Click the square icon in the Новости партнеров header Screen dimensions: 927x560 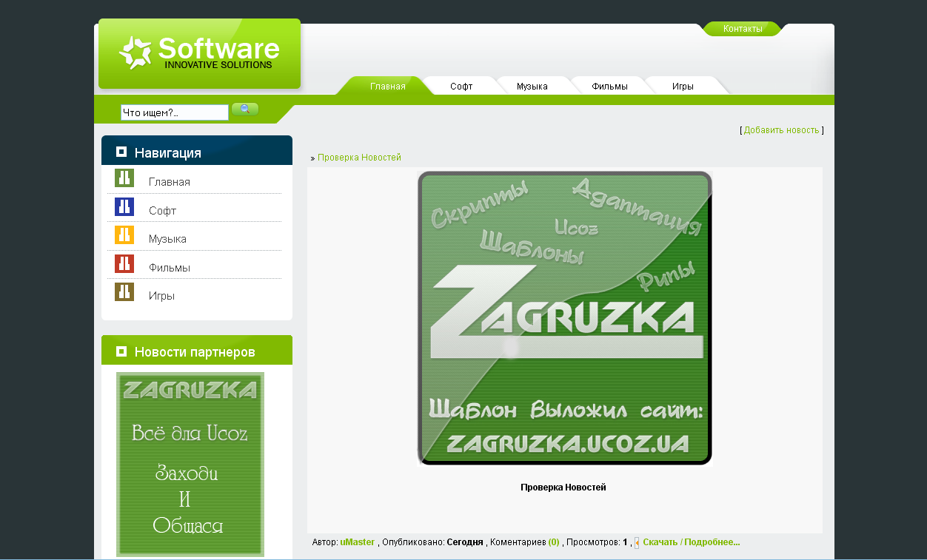(121, 351)
